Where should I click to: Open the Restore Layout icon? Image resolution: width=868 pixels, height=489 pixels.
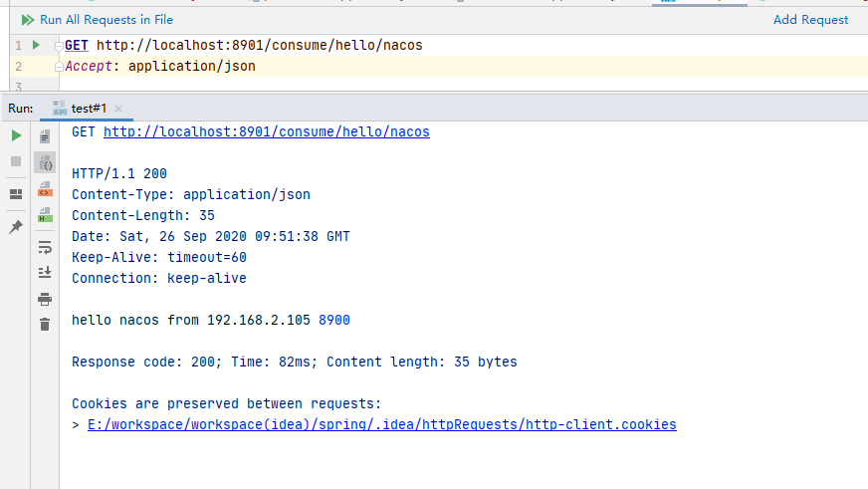click(16, 194)
